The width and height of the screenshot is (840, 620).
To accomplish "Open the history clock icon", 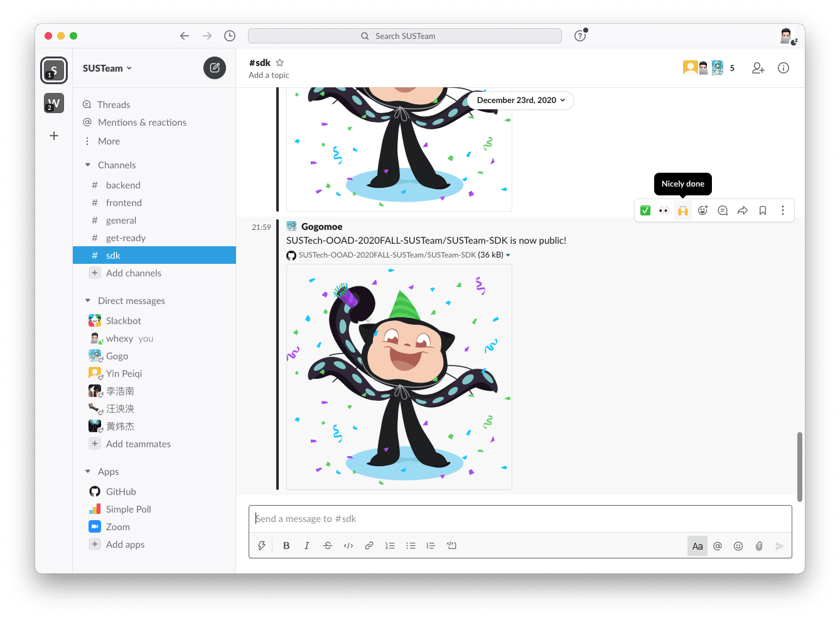I will 230,36.
